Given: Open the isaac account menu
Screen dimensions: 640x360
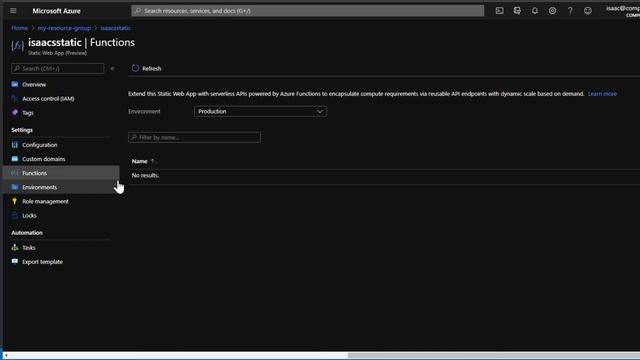Looking at the screenshot, I should click(623, 11).
